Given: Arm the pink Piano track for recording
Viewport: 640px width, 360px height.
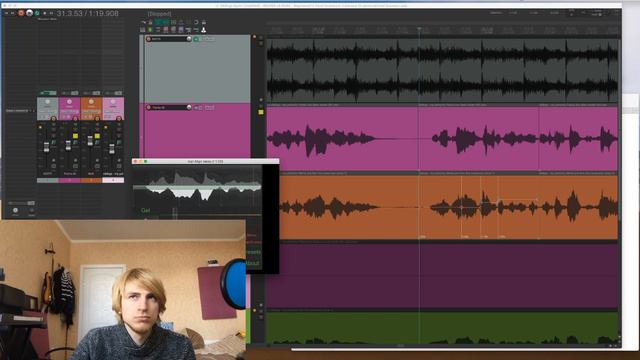Looking at the screenshot, I should click(x=149, y=107).
